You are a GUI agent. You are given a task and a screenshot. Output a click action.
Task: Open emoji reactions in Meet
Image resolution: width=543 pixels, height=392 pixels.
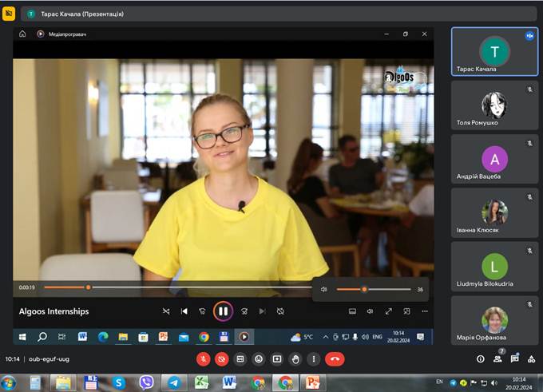[259, 359]
